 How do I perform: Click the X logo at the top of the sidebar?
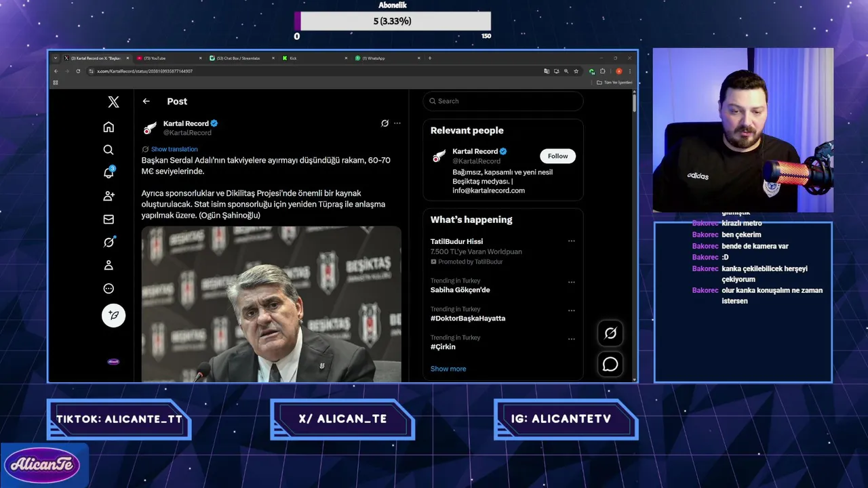point(113,102)
